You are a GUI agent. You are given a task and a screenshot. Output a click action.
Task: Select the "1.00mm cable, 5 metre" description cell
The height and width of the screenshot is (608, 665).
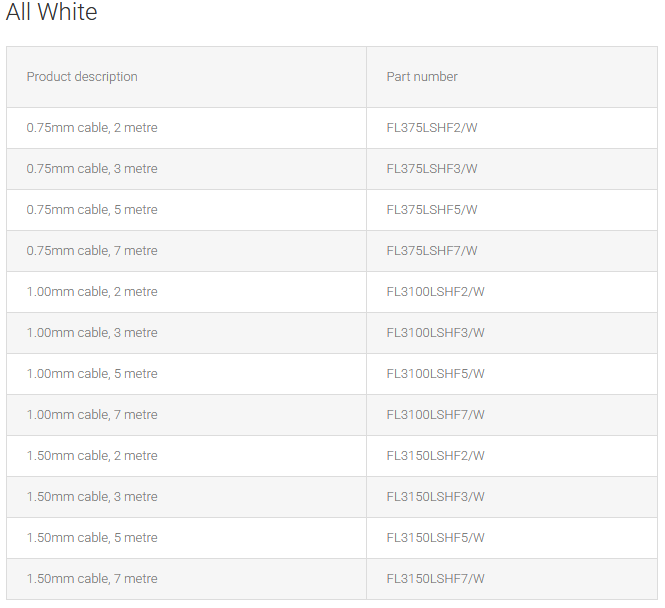92,374
